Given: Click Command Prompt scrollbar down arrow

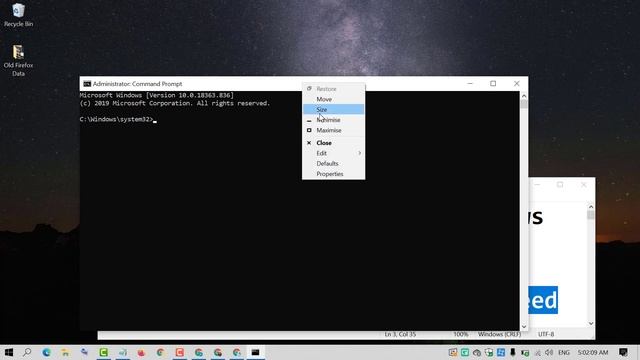Looking at the screenshot, I should coord(524,327).
